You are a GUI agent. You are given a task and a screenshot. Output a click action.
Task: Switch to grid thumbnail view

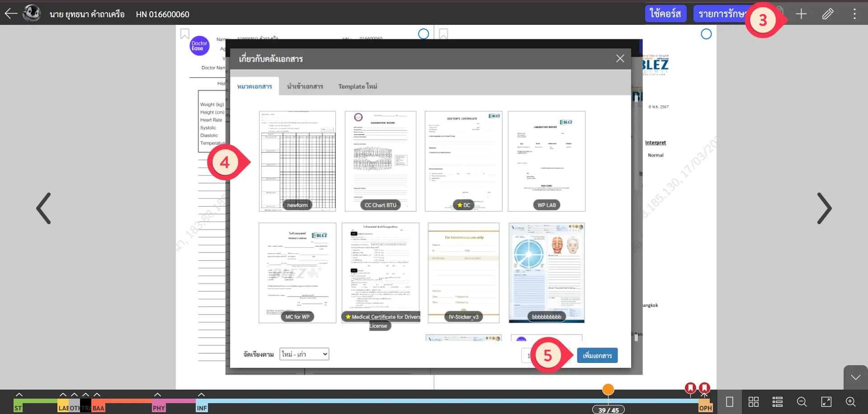[x=754, y=402]
